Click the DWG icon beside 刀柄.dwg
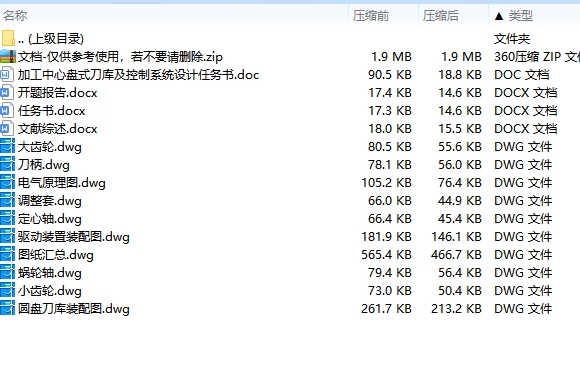This screenshot has width=580, height=382. (7, 165)
